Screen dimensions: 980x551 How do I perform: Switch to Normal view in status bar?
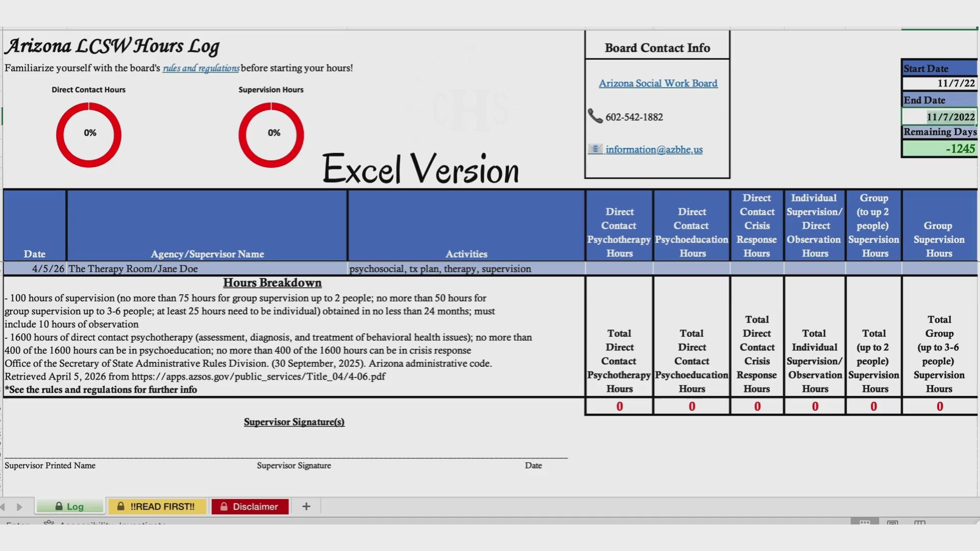(865, 522)
